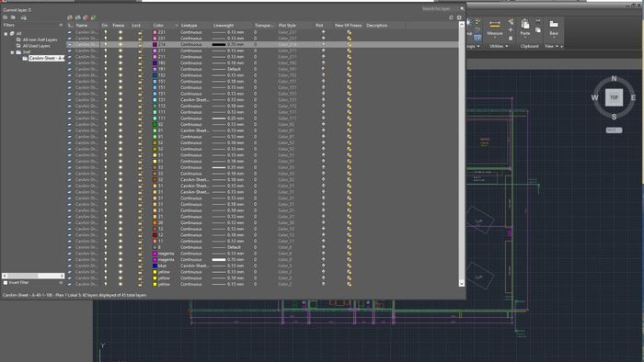Click the W compass direction on ViewCube
Image resolution: width=644 pixels, height=362 pixels.
594,97
